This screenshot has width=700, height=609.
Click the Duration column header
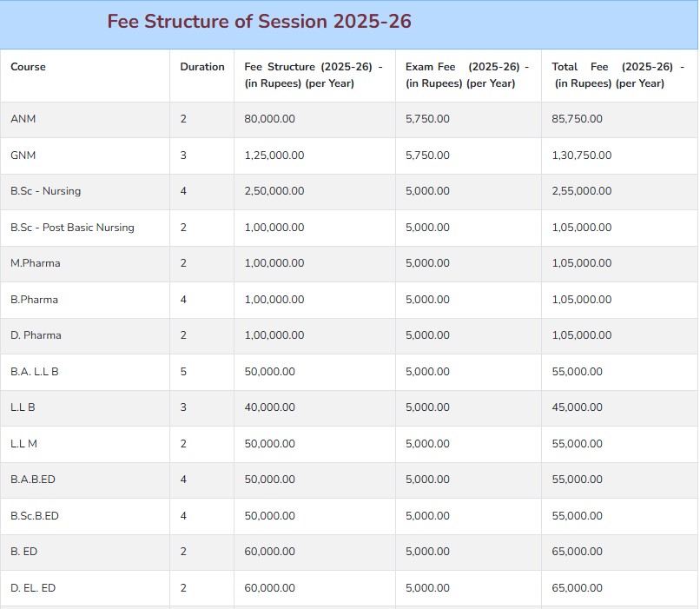202,67
